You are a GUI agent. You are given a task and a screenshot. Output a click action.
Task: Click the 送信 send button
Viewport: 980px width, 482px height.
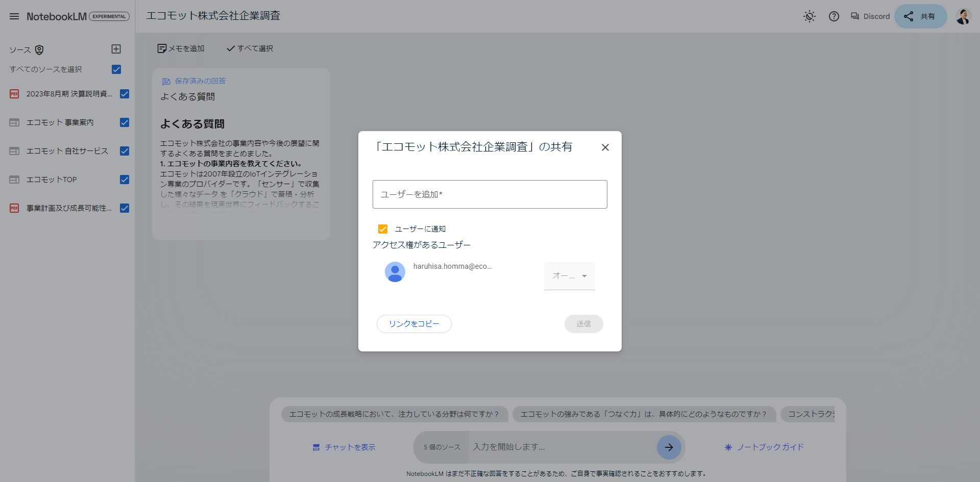pos(584,324)
